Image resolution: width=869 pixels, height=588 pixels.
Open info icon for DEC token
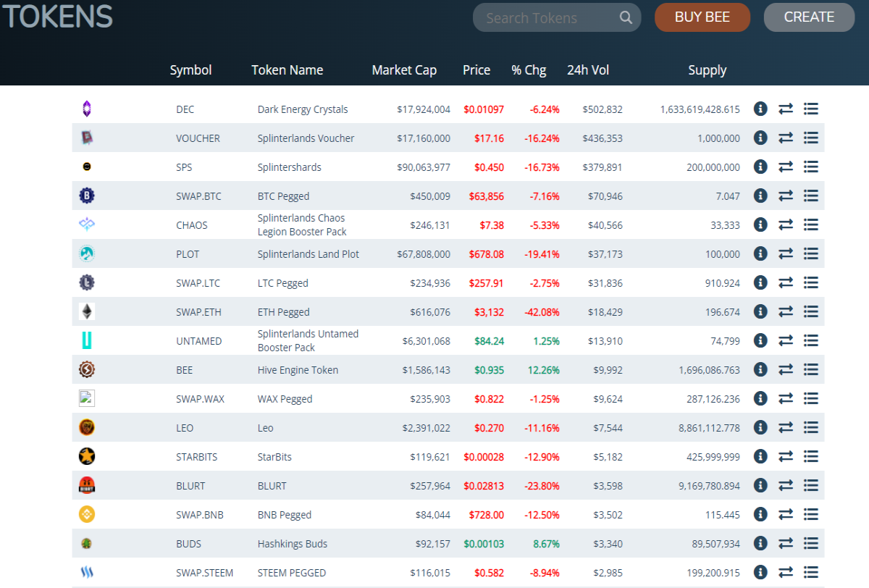pos(760,109)
